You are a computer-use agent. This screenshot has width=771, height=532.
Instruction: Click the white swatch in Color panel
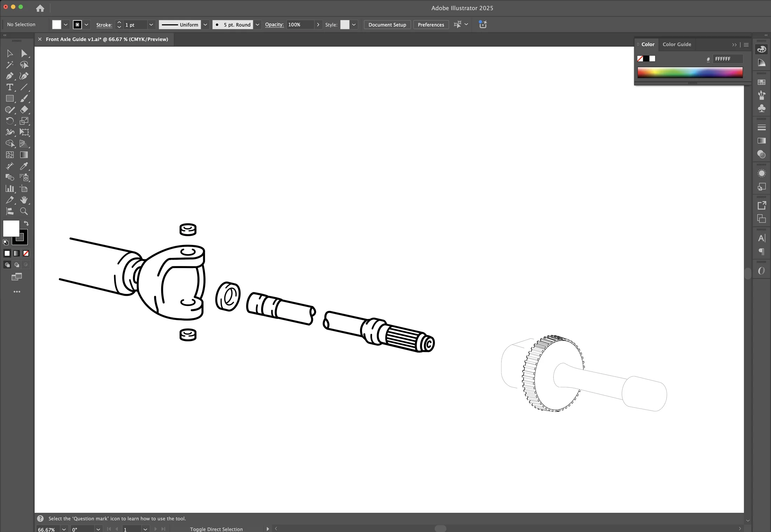[x=652, y=59]
